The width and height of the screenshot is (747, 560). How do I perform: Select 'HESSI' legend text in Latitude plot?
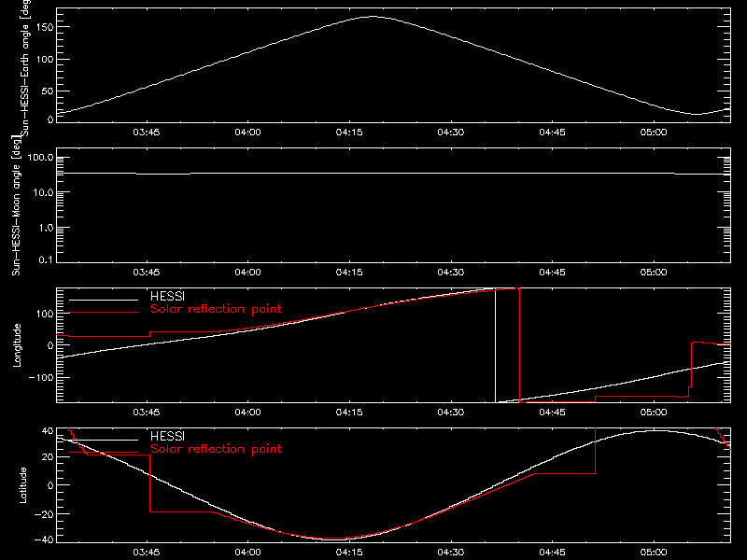tap(167, 436)
